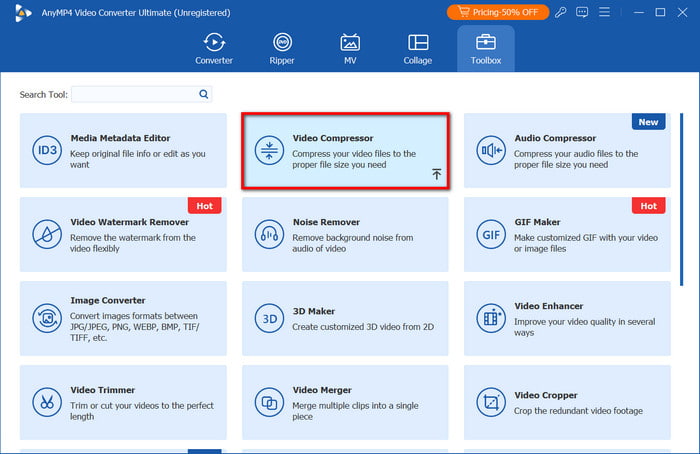Open the MV tab
The image size is (700, 454).
point(350,49)
